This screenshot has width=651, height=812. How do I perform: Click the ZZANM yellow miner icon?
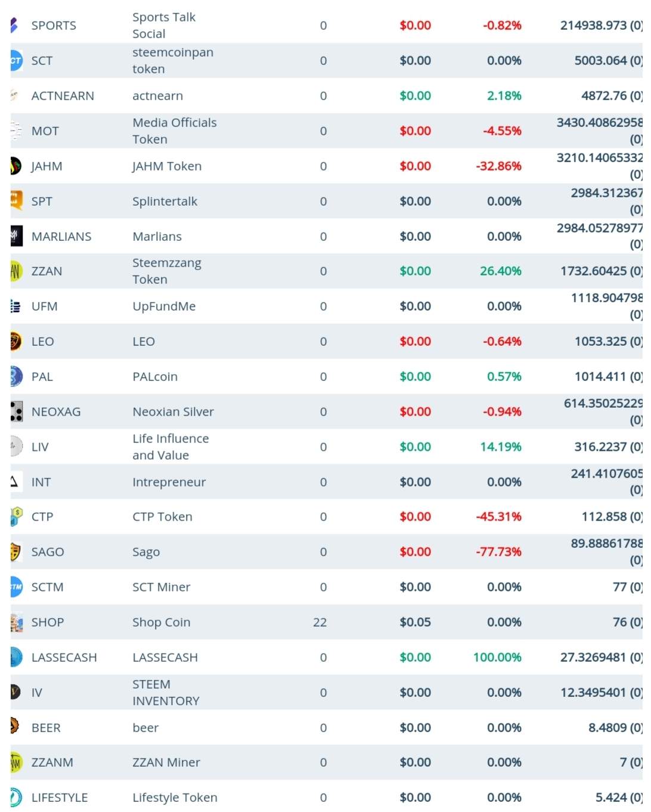click(15, 762)
